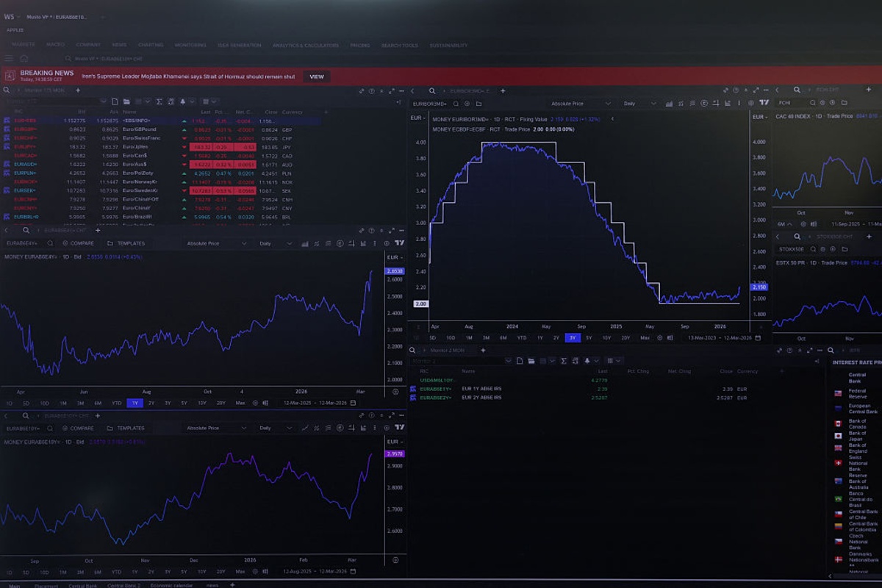Open the calendar icon after EURAB6E4Y date range
882x588 pixels.
pyautogui.click(x=353, y=403)
